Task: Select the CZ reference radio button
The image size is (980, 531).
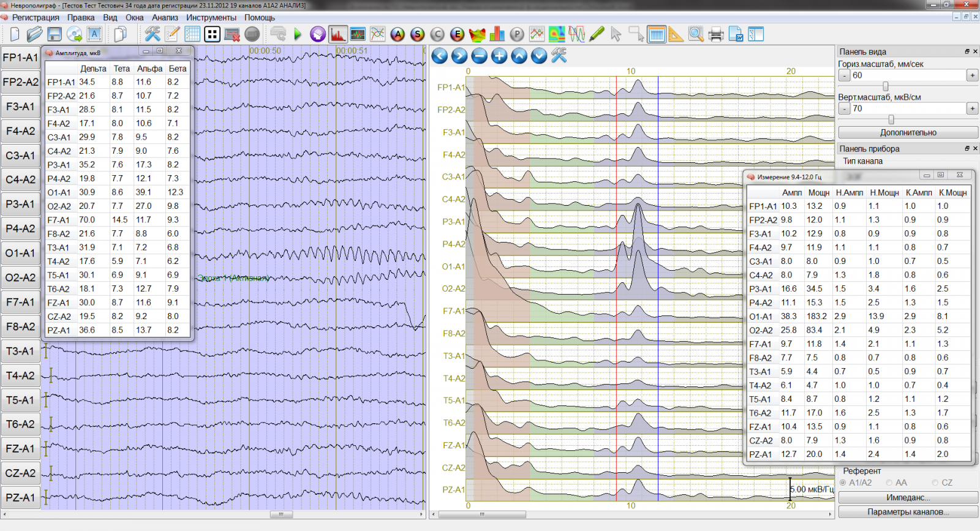Action: pyautogui.click(x=935, y=483)
